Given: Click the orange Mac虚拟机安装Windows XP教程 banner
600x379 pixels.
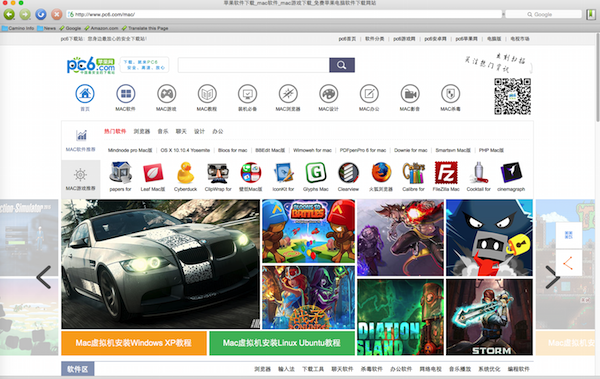Looking at the screenshot, I should tap(134, 343).
